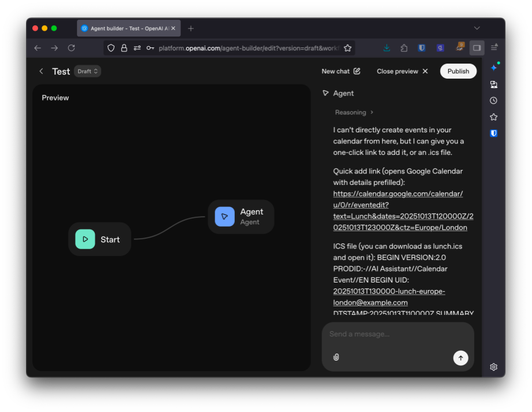
Task: Click the page reload icon
Action: pyautogui.click(x=72, y=47)
